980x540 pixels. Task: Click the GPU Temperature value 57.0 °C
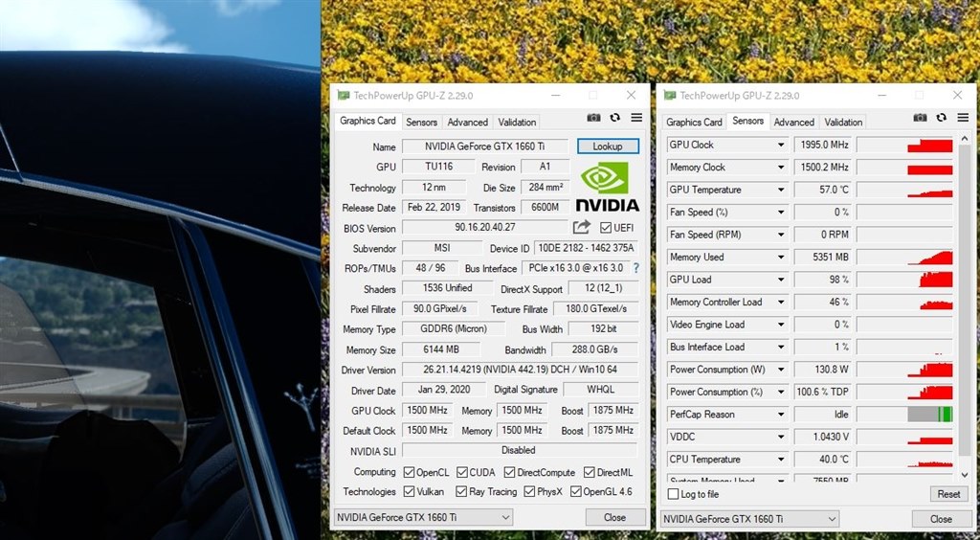[x=822, y=190]
